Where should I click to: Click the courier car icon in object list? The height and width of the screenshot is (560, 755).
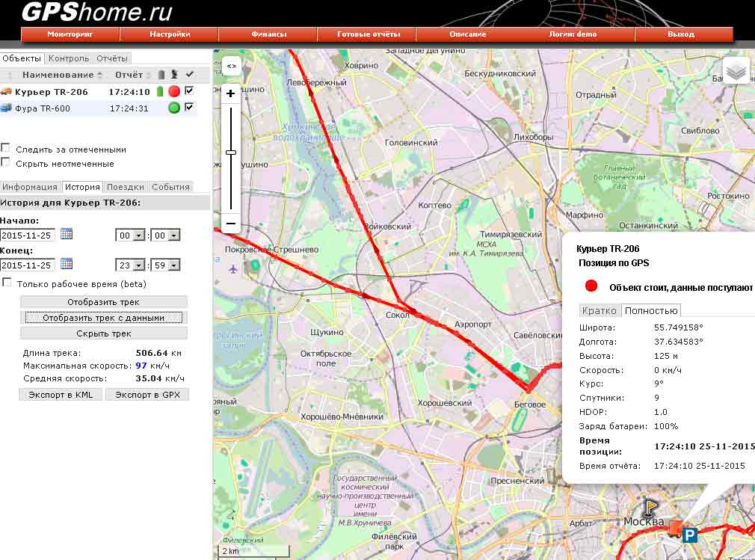point(6,91)
